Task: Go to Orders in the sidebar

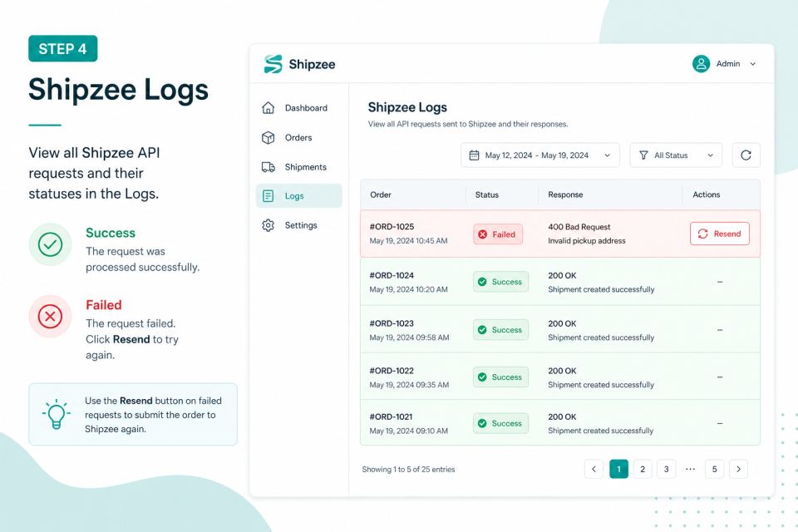Action: 298,137
